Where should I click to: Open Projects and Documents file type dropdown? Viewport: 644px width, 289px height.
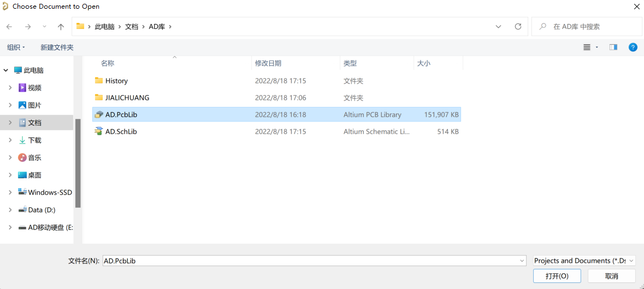click(x=584, y=261)
